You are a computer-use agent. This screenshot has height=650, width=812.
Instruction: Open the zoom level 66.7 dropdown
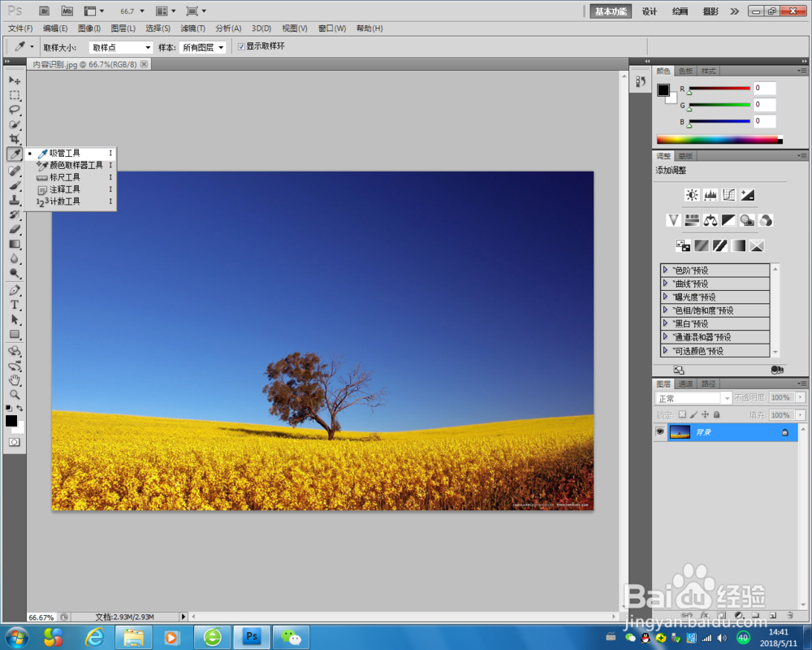(142, 11)
